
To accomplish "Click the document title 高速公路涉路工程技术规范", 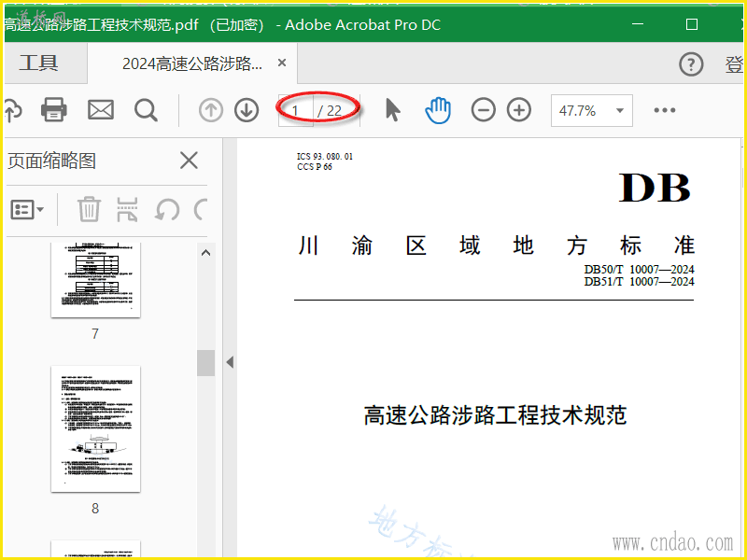I will tap(495, 414).
